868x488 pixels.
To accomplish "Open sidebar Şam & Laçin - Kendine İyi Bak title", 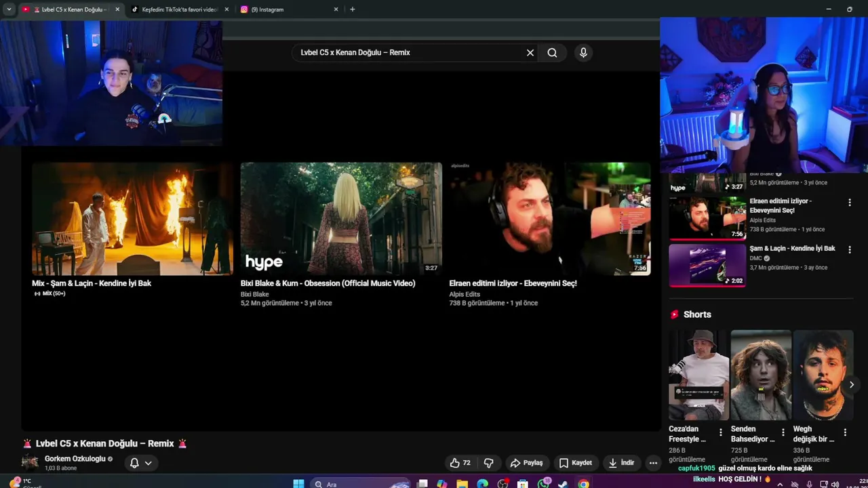I will 792,249.
